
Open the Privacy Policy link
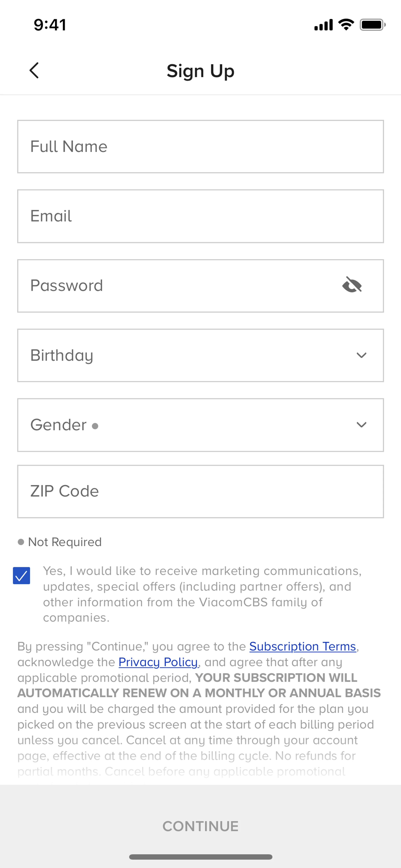[158, 662]
